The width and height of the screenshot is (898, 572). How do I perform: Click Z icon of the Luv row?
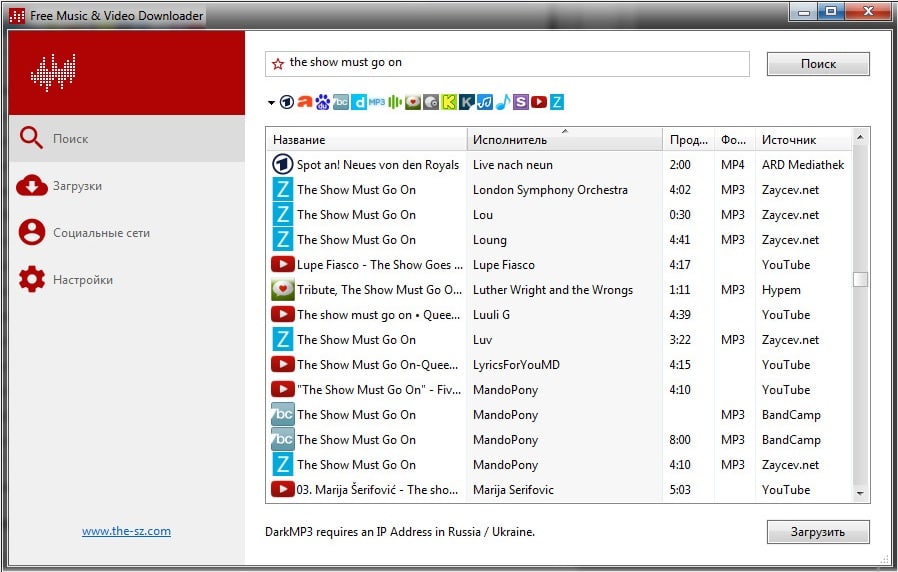coord(282,340)
